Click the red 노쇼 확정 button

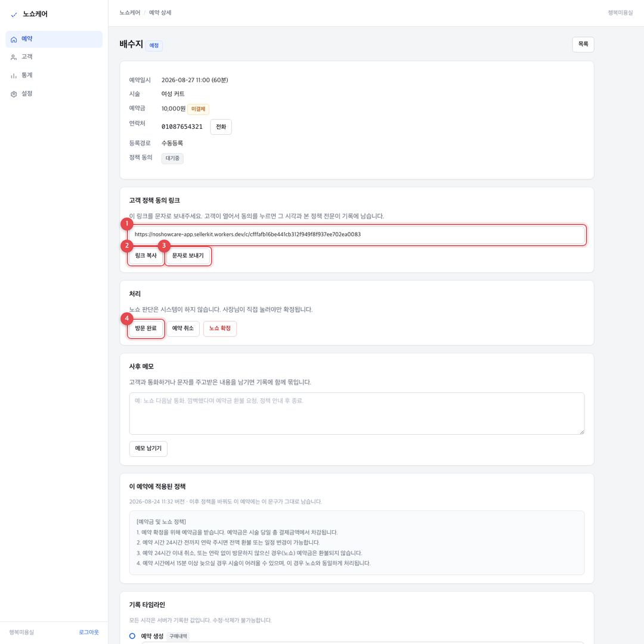220,329
